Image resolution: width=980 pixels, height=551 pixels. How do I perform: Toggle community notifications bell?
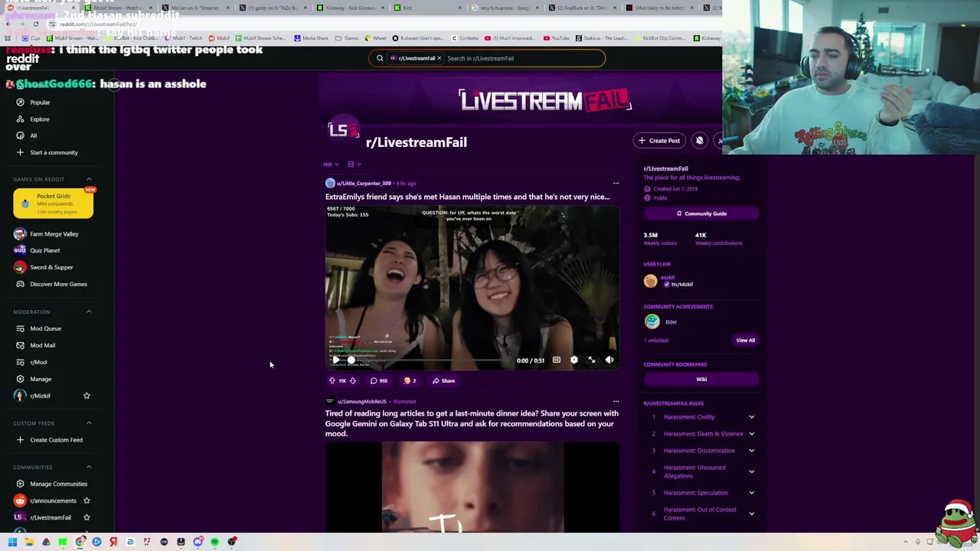pos(699,141)
